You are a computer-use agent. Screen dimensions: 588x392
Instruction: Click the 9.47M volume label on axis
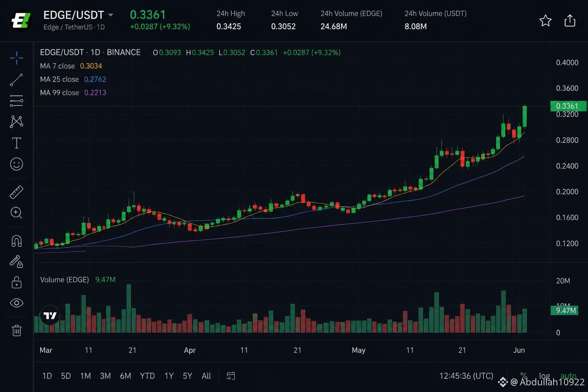565,310
